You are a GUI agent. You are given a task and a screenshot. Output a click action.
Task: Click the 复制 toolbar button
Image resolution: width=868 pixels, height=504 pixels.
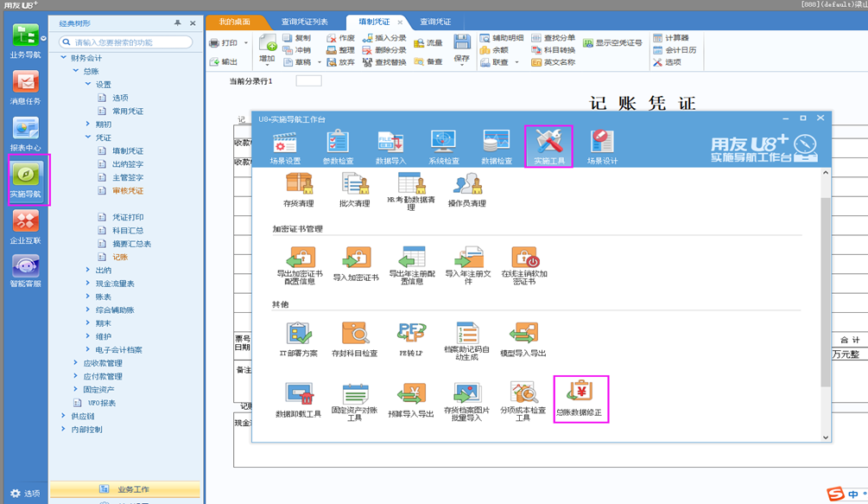coord(297,38)
